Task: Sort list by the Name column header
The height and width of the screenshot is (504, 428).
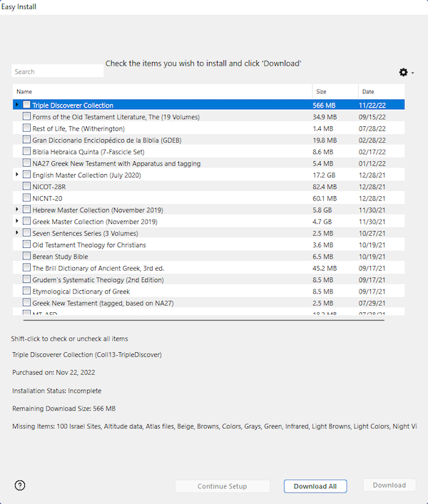Action: click(162, 91)
